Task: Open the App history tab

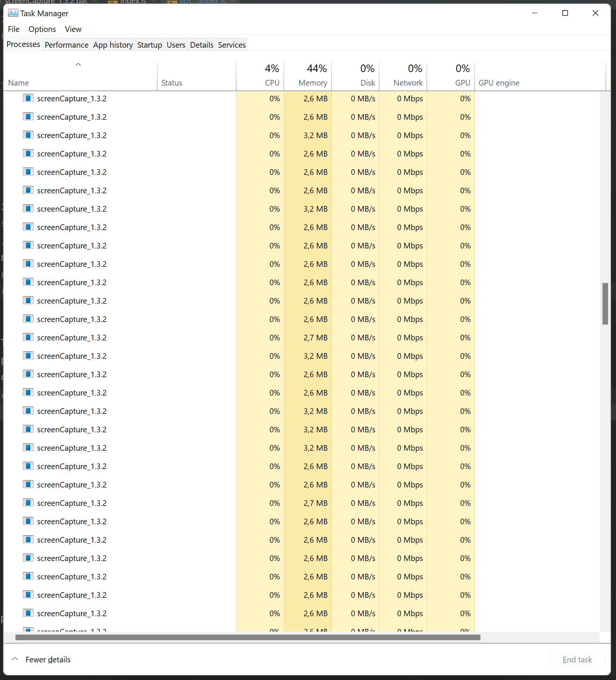Action: pos(113,44)
